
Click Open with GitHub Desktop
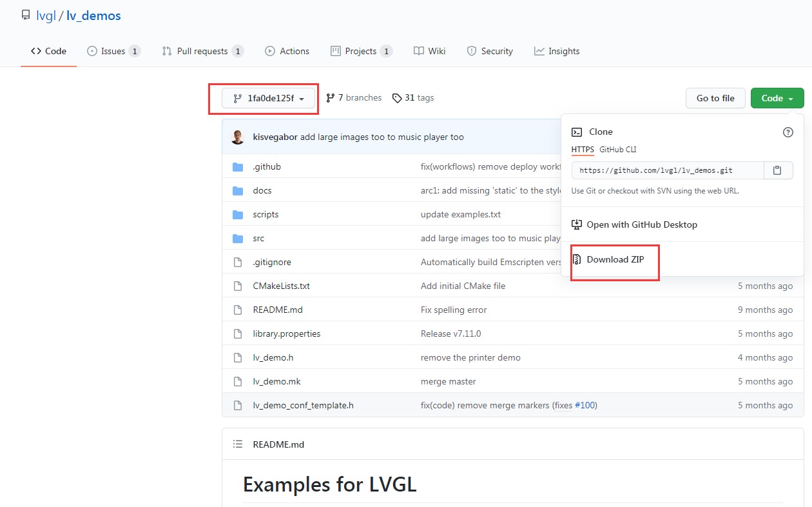(x=641, y=224)
